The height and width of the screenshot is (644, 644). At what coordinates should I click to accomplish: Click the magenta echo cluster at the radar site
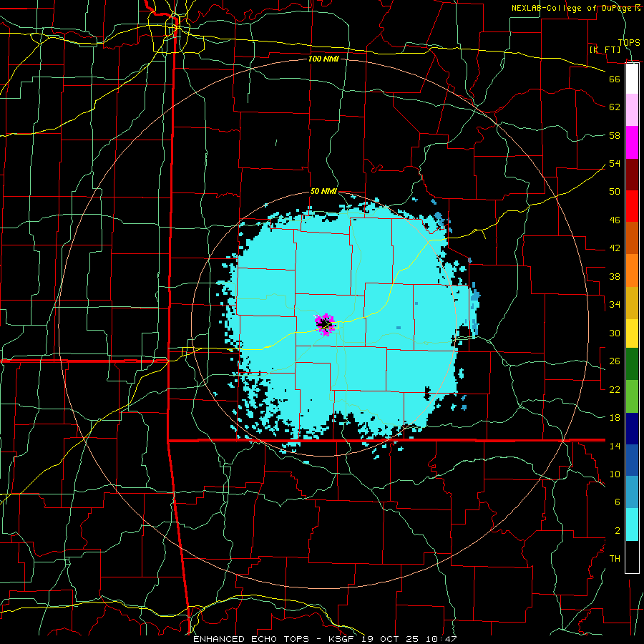point(326,324)
